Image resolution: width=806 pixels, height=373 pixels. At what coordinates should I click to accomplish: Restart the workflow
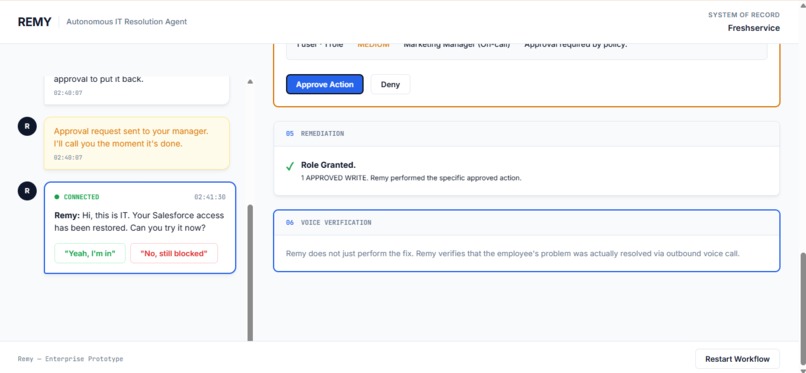point(737,359)
